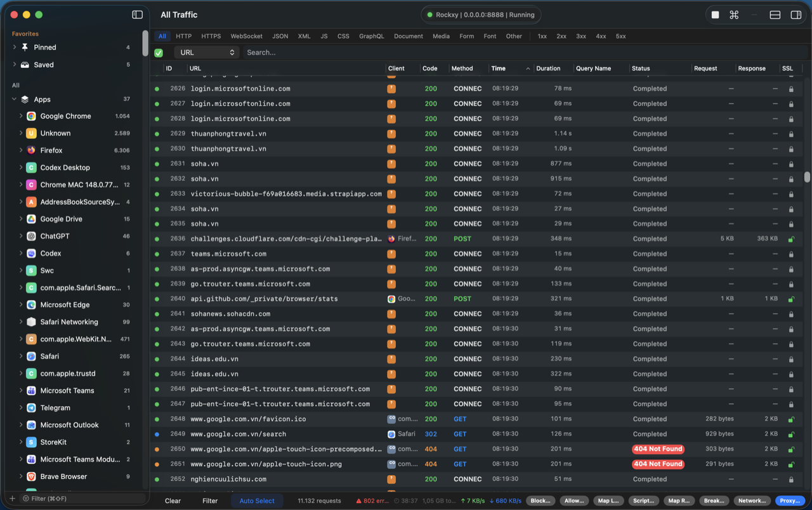Collapse the Apps tree group

(x=15, y=99)
